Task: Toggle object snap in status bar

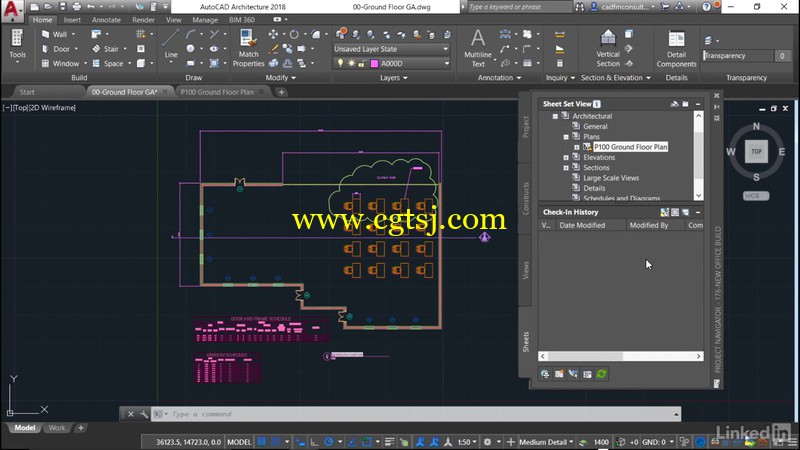Action: 367,442
